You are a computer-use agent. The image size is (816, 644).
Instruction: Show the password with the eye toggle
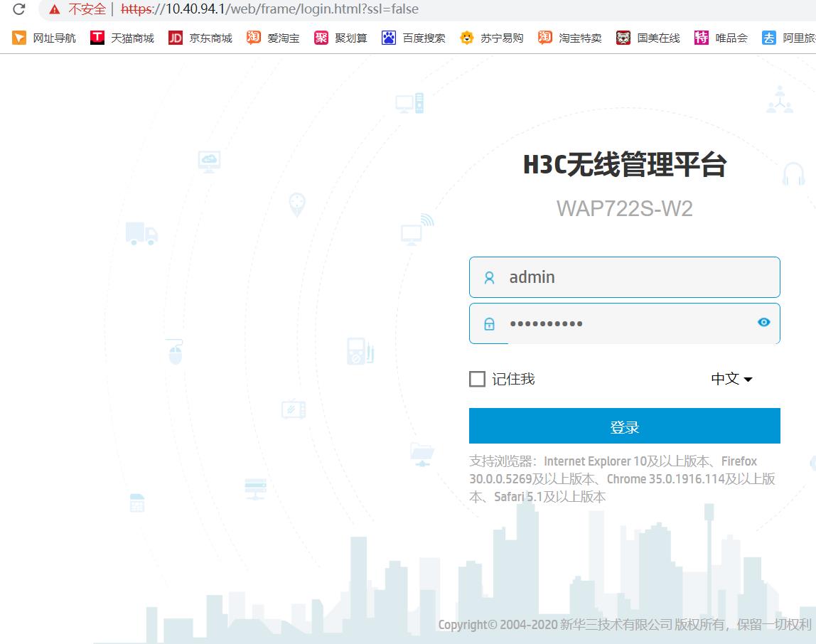tap(763, 323)
